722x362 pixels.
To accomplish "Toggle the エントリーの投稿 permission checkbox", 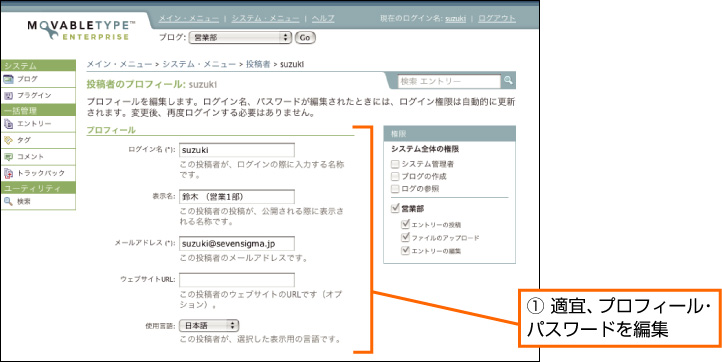I will tap(406, 224).
